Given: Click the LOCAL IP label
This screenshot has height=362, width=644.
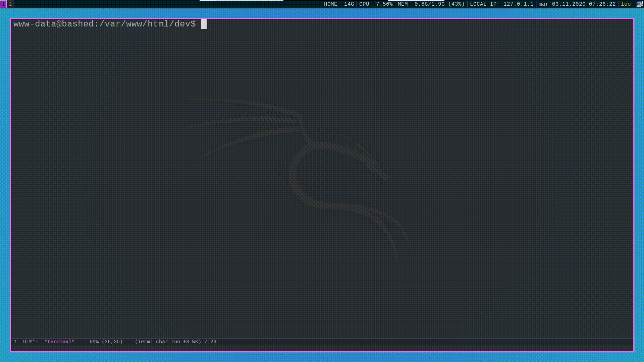Looking at the screenshot, I should (x=483, y=4).
